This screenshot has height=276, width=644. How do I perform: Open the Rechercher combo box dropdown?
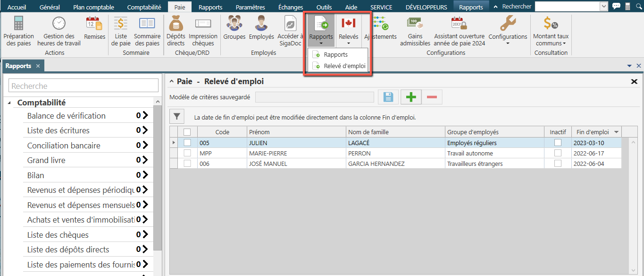(x=603, y=6)
